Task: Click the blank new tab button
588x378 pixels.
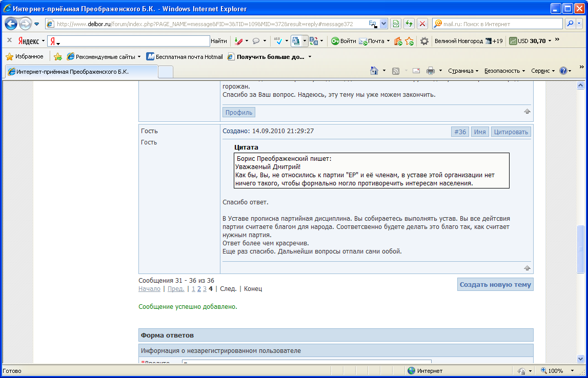Action: coord(166,72)
